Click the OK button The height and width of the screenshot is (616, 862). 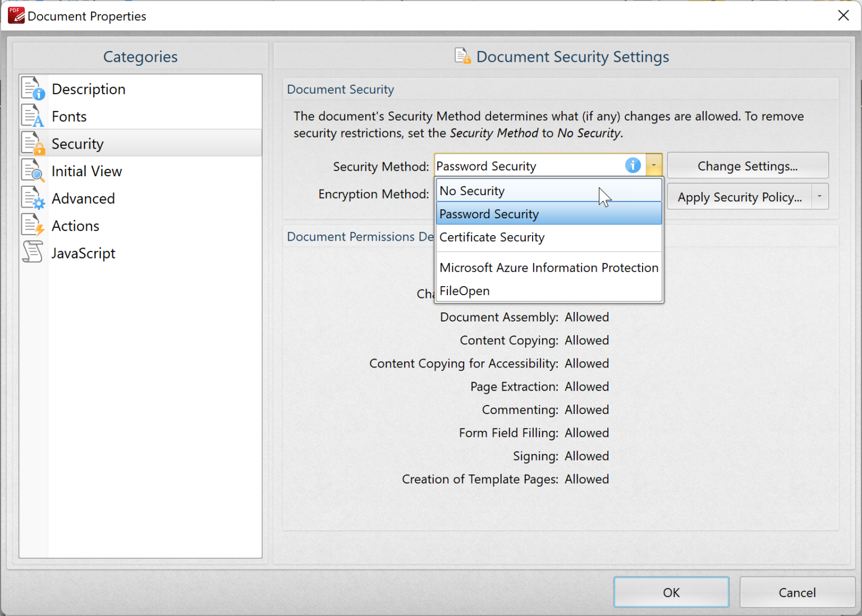671,592
